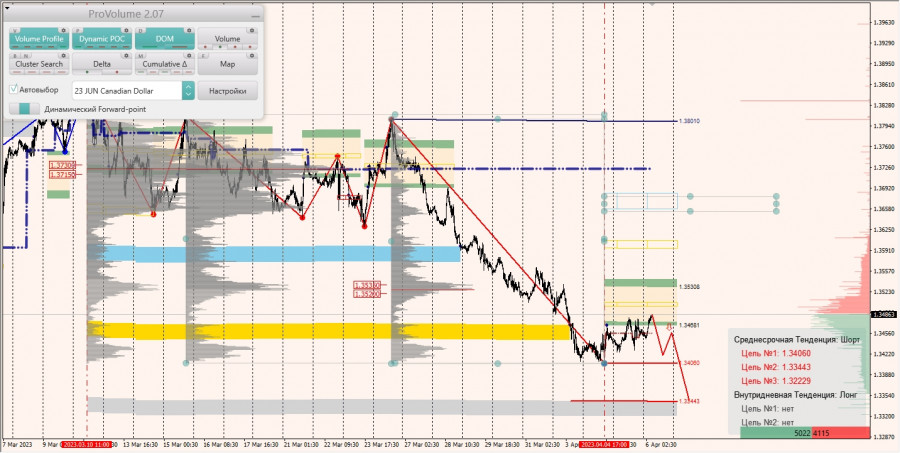Click the D hotkey tag on DOM
Screen dimensions: 900x453
point(141,31)
